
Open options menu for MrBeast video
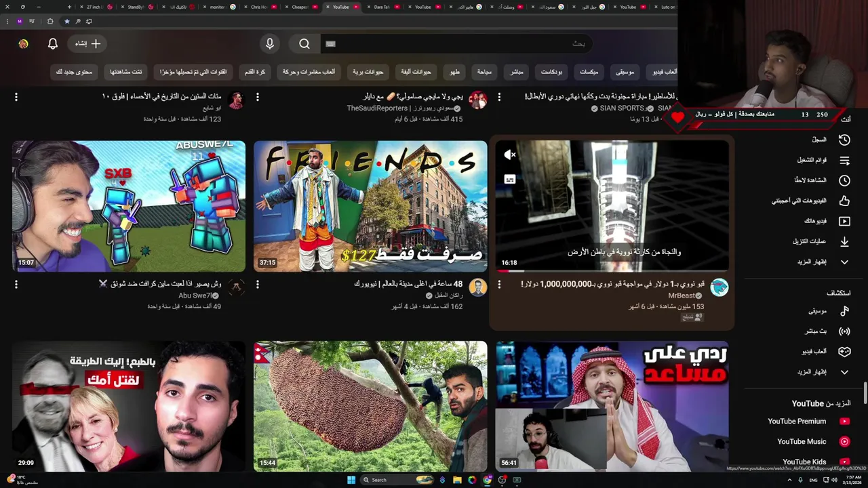[x=499, y=285]
